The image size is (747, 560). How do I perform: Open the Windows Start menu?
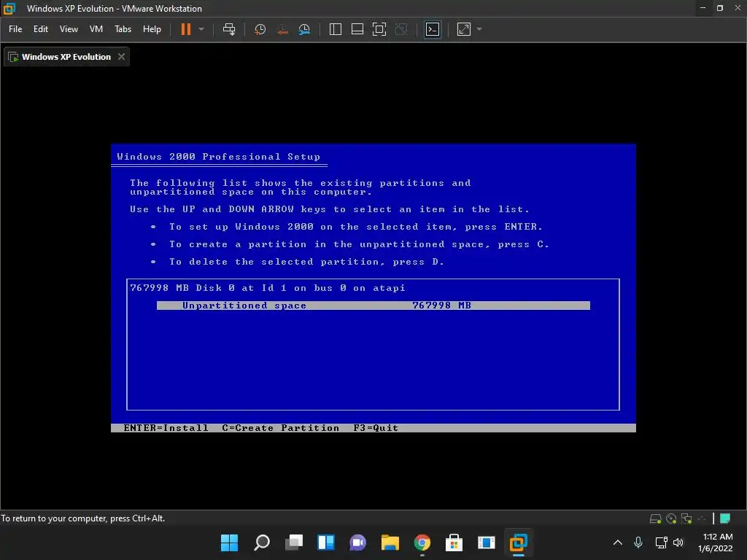tap(229, 542)
